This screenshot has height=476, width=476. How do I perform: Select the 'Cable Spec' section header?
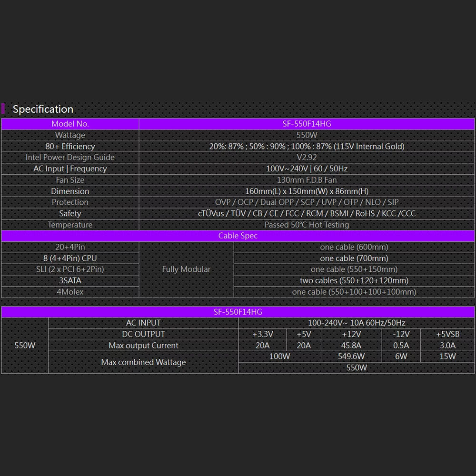point(238,236)
